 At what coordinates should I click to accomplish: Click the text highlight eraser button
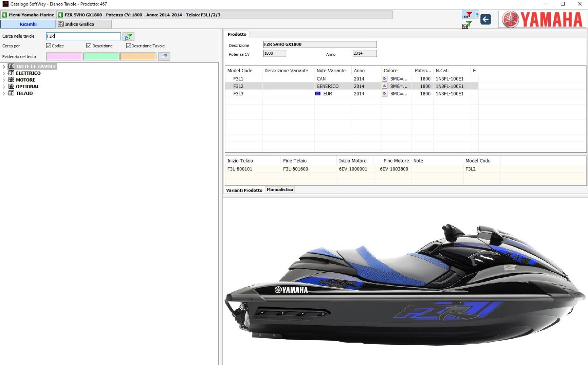pos(164,56)
